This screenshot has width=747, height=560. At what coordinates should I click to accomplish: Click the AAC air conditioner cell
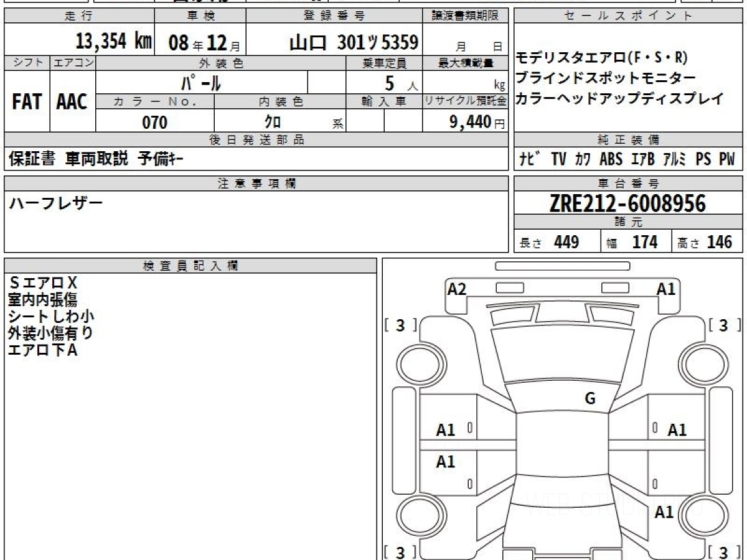(72, 102)
